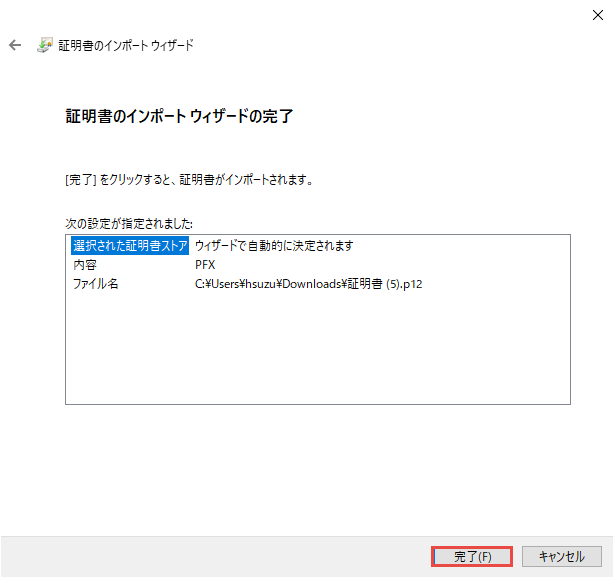Click the 完了(F) button to finish import
Viewport: 614px width, 578px height.
click(x=472, y=556)
